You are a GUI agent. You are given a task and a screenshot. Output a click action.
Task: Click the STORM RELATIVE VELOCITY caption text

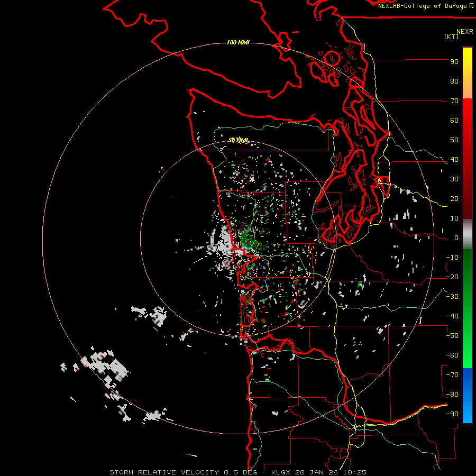tap(164, 472)
